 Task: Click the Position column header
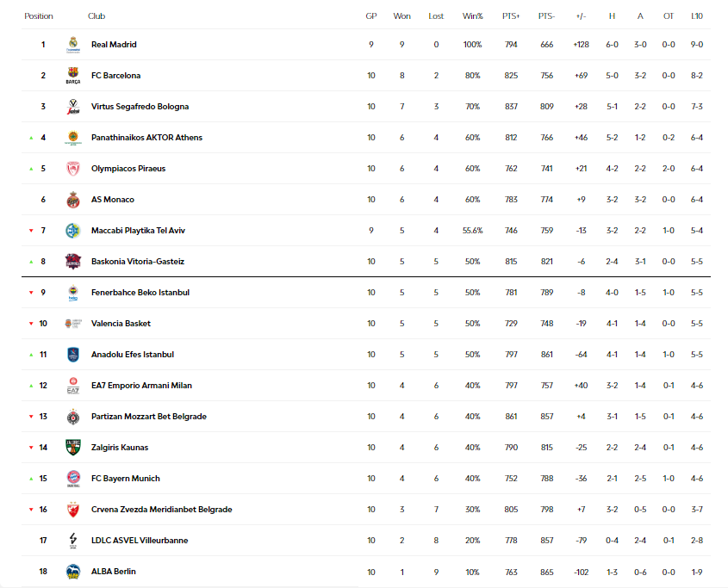click(x=39, y=16)
